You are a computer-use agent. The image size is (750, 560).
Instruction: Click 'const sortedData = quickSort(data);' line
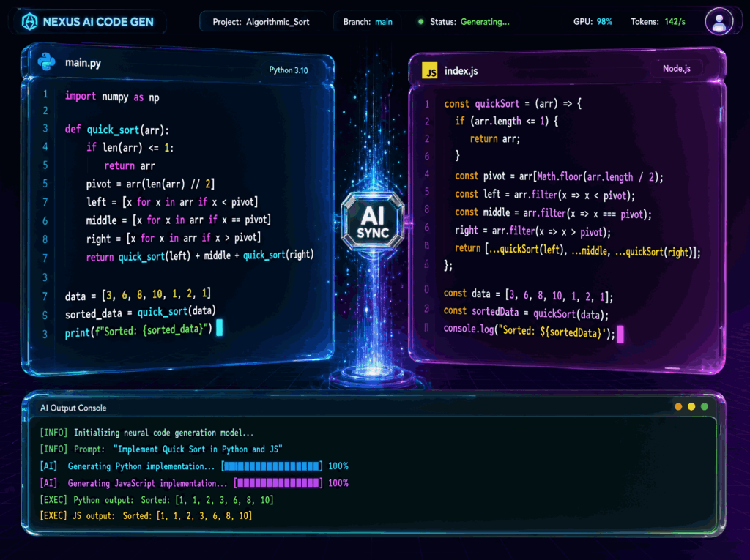click(526, 313)
